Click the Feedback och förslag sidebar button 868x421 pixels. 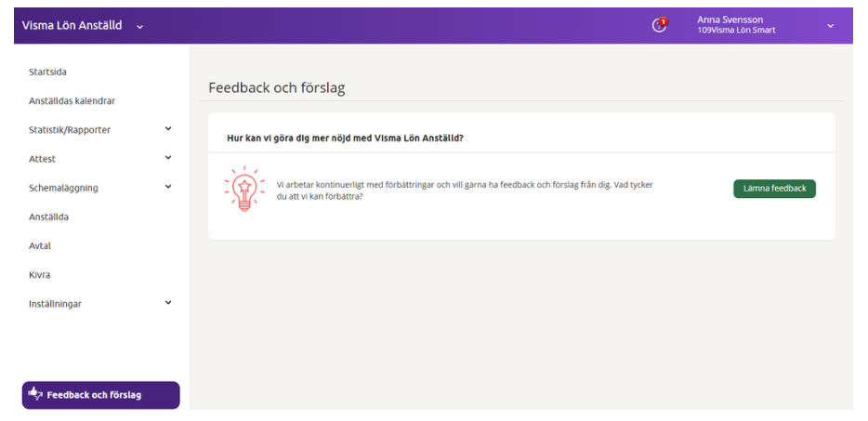tap(100, 395)
